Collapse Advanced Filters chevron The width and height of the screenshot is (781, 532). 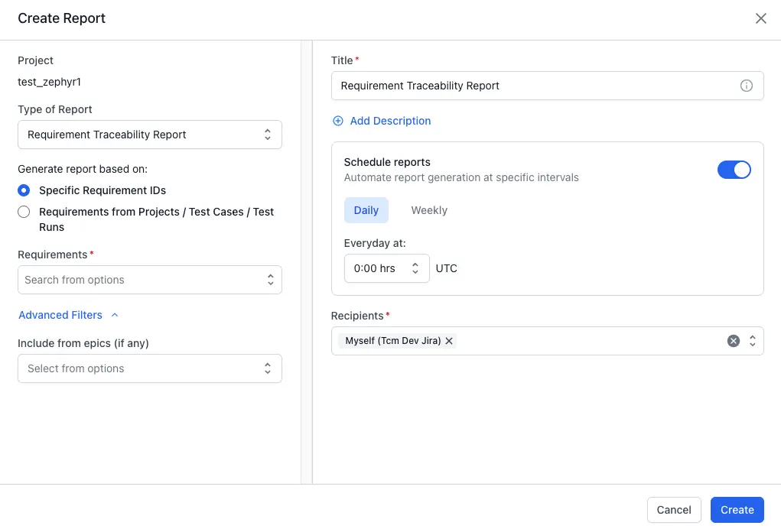pyautogui.click(x=115, y=315)
